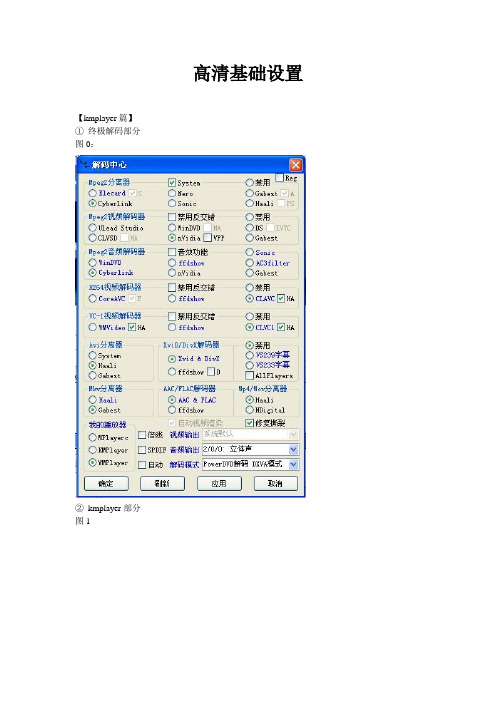This screenshot has height=702, width=496.
Task: Close the 解码中心 dialog with red X
Action: pos(295,165)
